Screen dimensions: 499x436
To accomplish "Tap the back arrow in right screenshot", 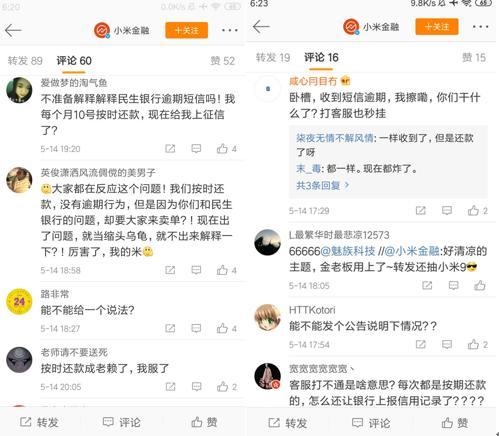I will tap(261, 26).
